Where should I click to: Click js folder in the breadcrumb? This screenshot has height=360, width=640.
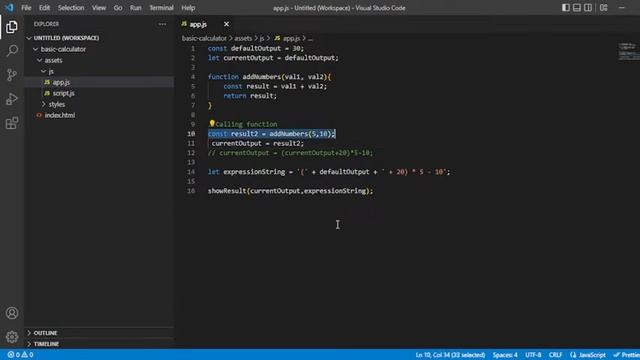(x=262, y=38)
